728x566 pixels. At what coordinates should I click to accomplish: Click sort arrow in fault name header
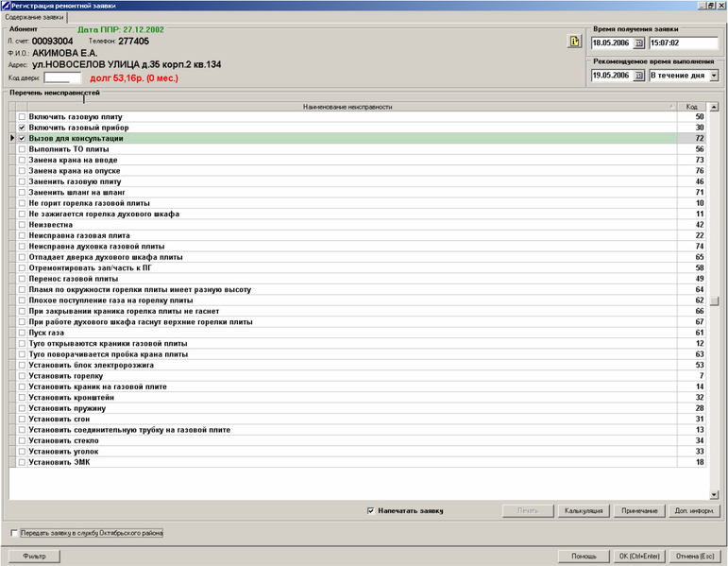point(671,107)
